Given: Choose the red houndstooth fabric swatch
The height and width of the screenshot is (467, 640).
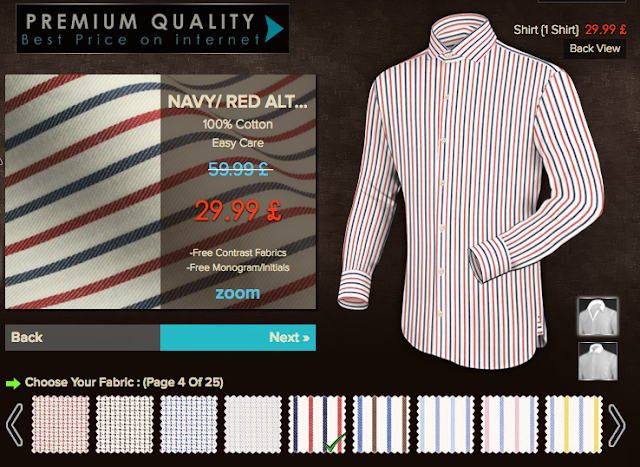Looking at the screenshot, I should tap(60, 425).
